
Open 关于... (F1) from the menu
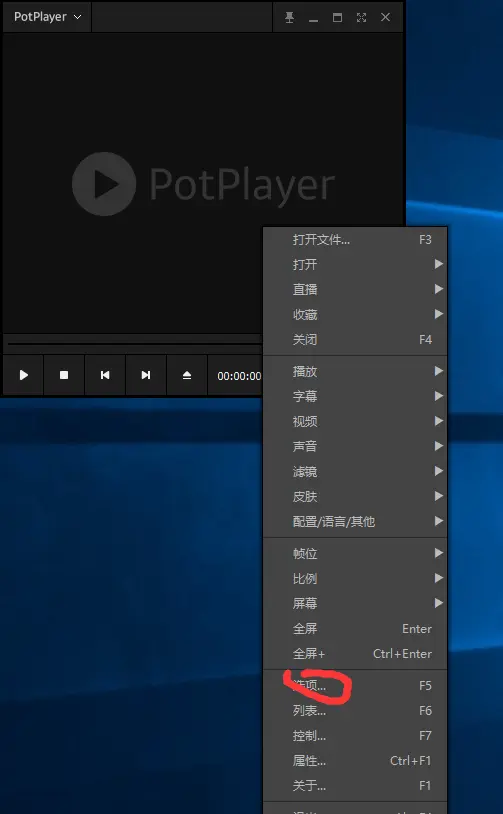click(355, 785)
